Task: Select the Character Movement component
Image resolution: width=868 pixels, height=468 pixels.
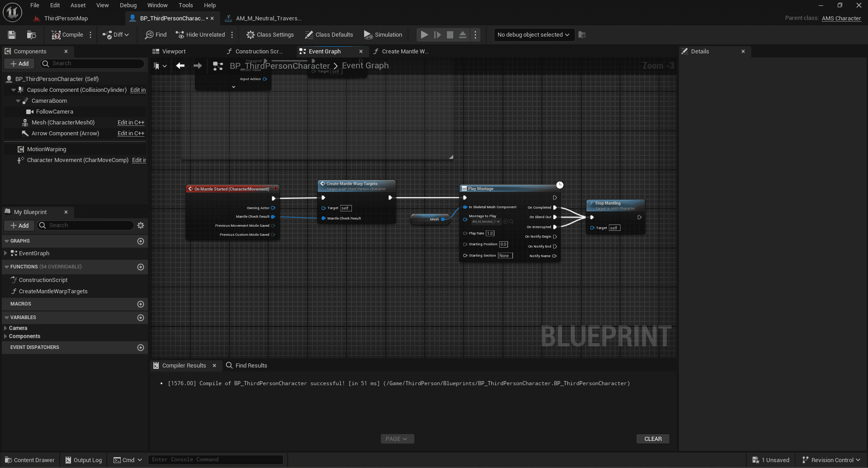Action: click(x=77, y=160)
